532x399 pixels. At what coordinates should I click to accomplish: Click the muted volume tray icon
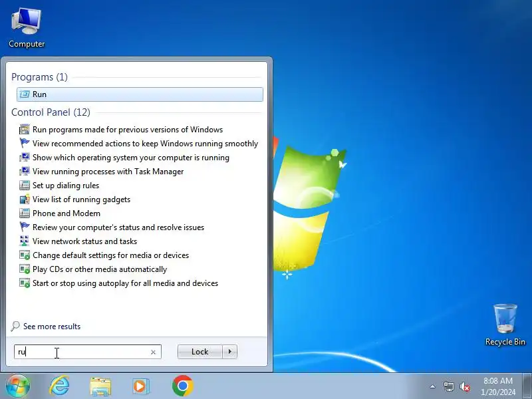[465, 386]
